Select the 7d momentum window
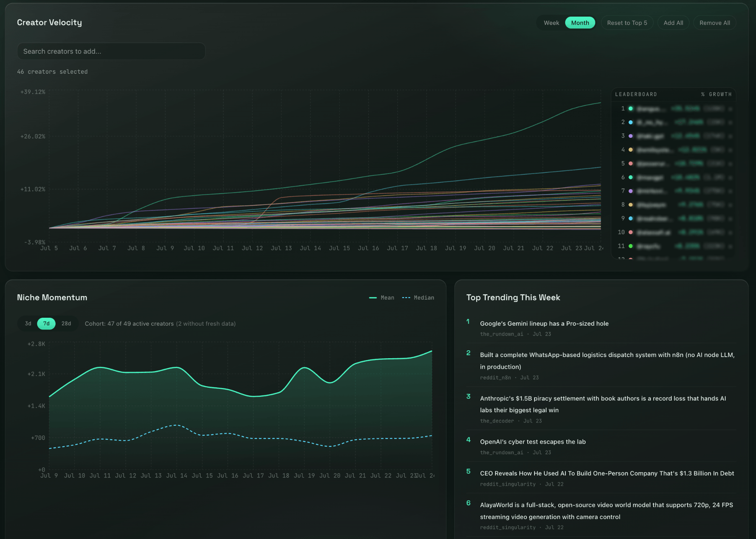756x539 pixels. pos(46,323)
